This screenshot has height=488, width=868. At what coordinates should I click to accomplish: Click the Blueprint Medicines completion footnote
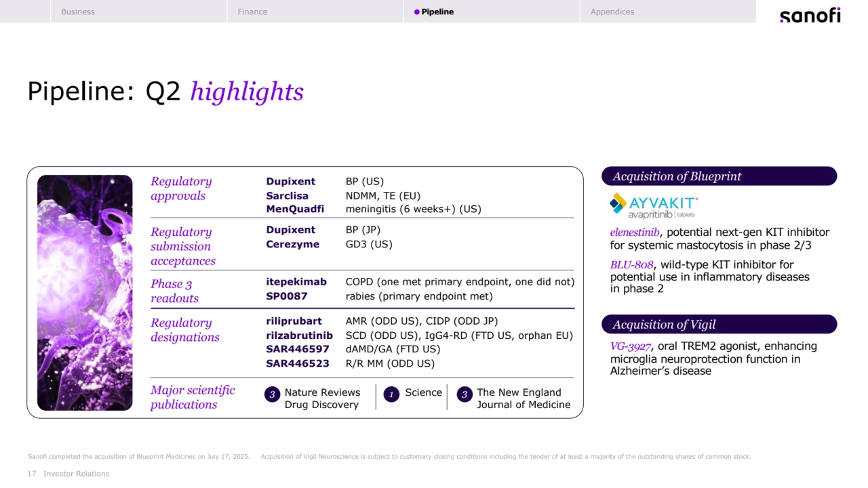pos(139,456)
